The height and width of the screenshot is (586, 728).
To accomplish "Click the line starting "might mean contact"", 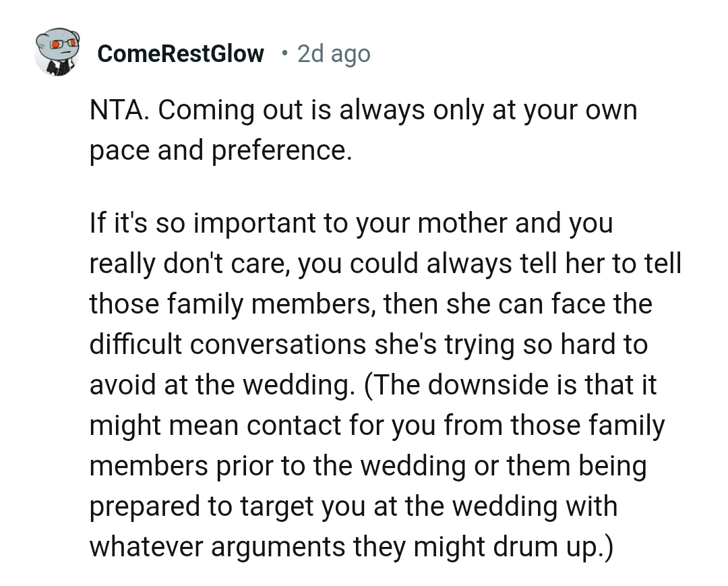I will click(377, 426).
